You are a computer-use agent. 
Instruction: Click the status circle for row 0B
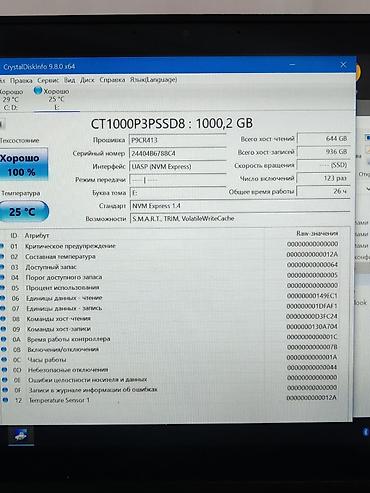[x=4, y=349]
